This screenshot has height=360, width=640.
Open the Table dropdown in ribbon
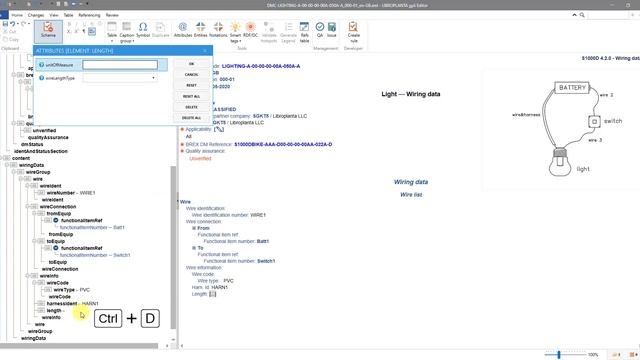click(112, 32)
